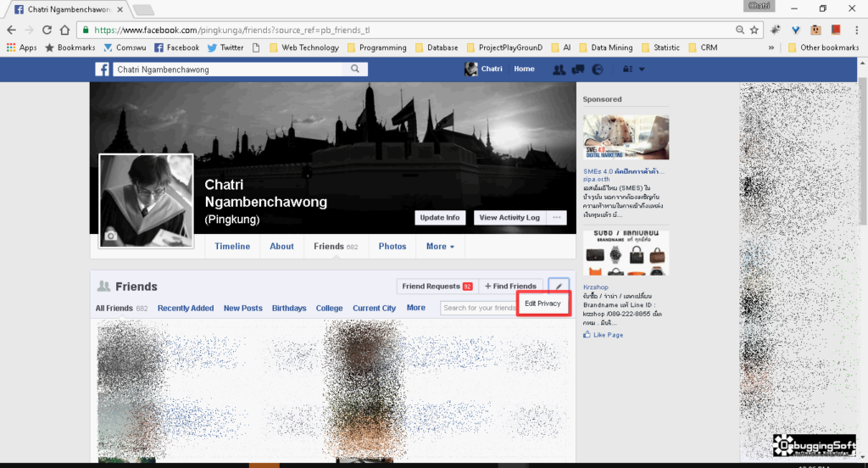Click camera icon on profile picture

pos(111,236)
